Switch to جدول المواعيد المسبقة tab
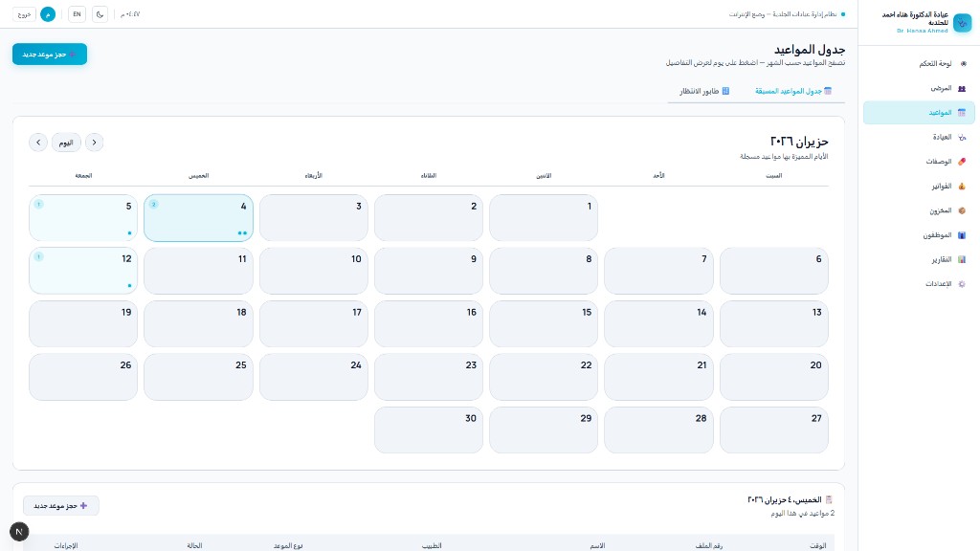The width and height of the screenshot is (980, 551). [x=793, y=91]
